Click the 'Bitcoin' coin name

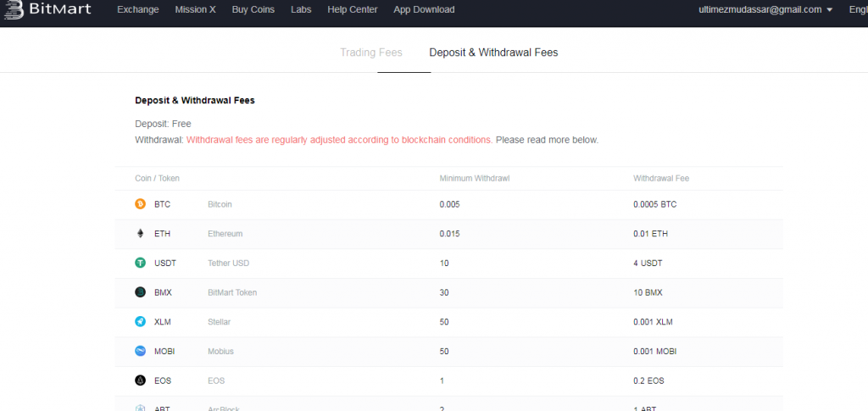coord(220,204)
